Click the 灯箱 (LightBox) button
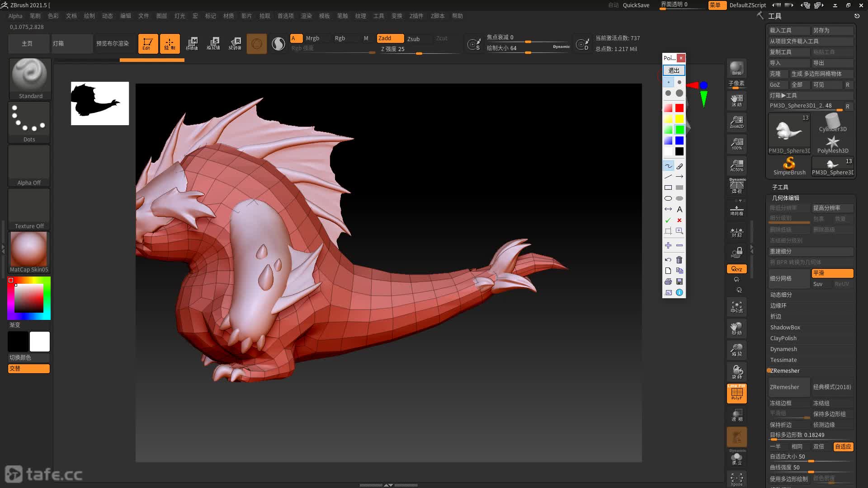Image resolution: width=868 pixels, height=488 pixels. click(72, 44)
